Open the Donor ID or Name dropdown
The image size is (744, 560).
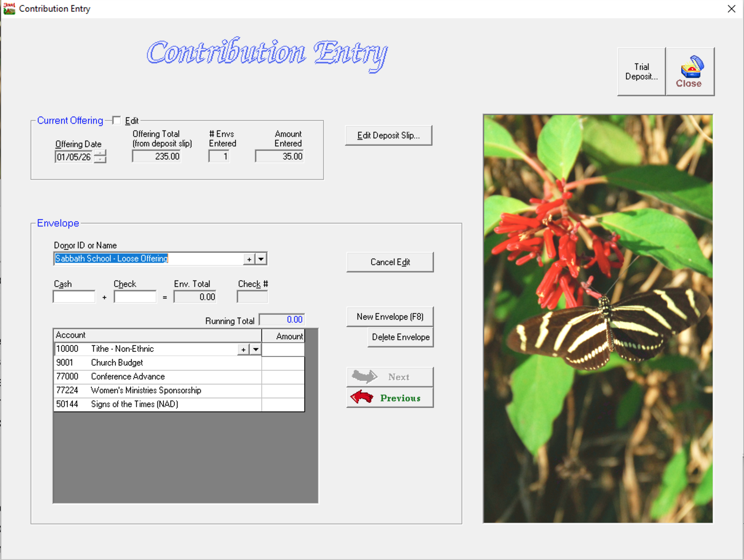[x=261, y=259]
